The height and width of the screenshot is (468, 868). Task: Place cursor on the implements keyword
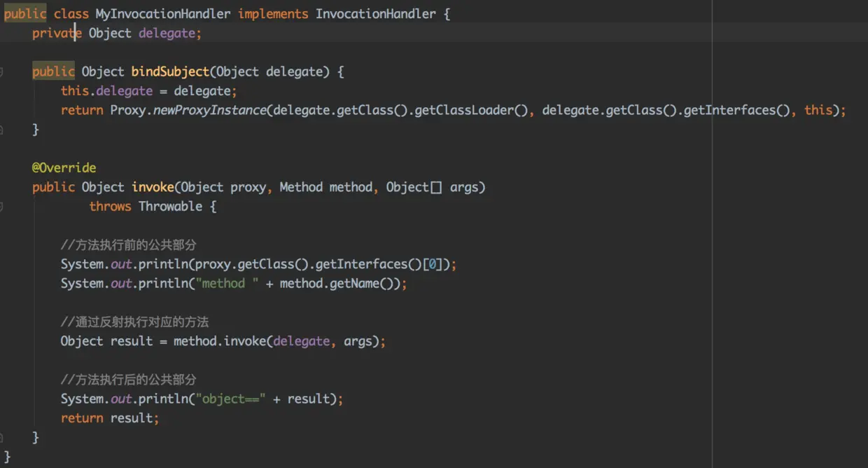click(x=273, y=14)
